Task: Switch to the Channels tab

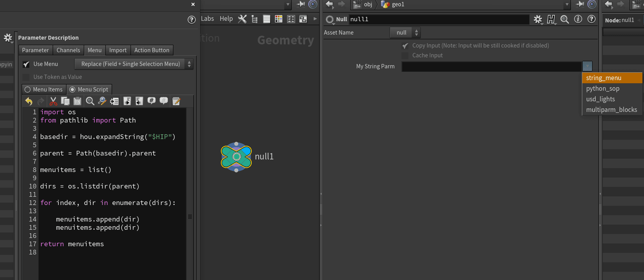Action: (68, 50)
